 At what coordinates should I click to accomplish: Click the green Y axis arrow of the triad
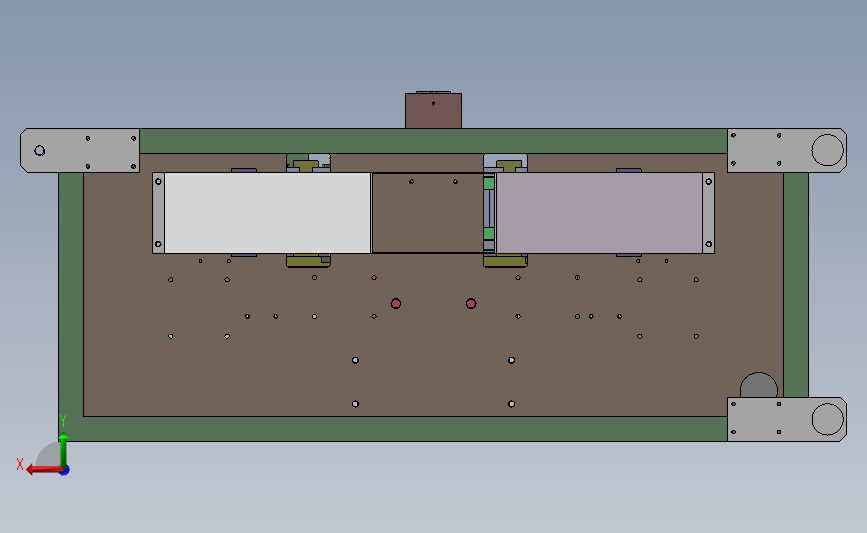[64, 451]
